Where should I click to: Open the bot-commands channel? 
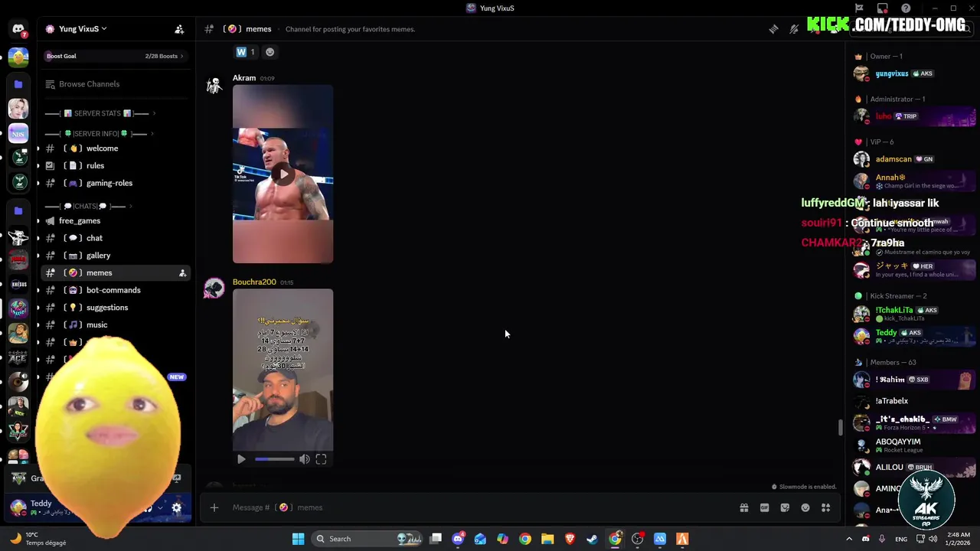coord(115,290)
